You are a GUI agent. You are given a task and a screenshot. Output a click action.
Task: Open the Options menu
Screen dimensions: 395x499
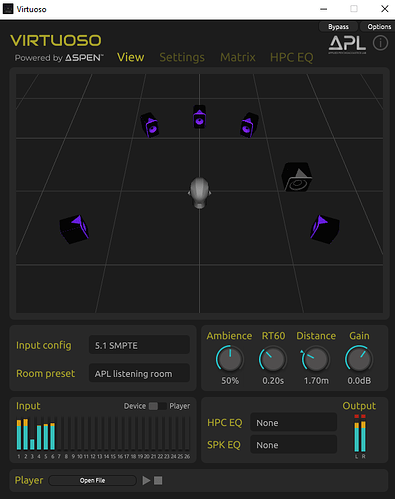[x=379, y=27]
